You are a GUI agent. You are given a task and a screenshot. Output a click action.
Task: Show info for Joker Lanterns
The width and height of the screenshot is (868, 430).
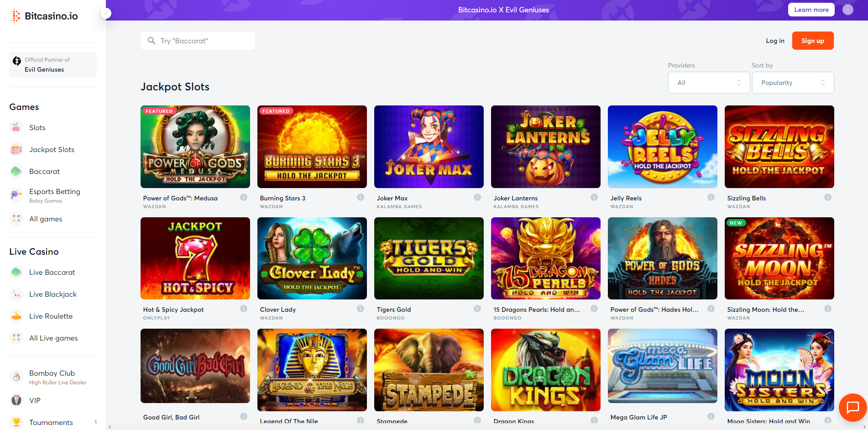[594, 197]
